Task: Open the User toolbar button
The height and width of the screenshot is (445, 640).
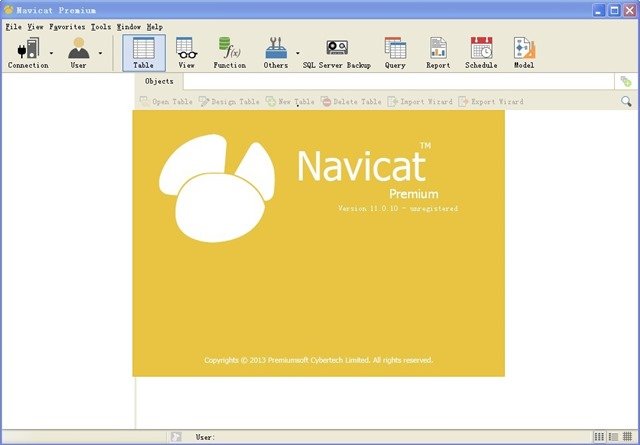Action: pos(78,53)
